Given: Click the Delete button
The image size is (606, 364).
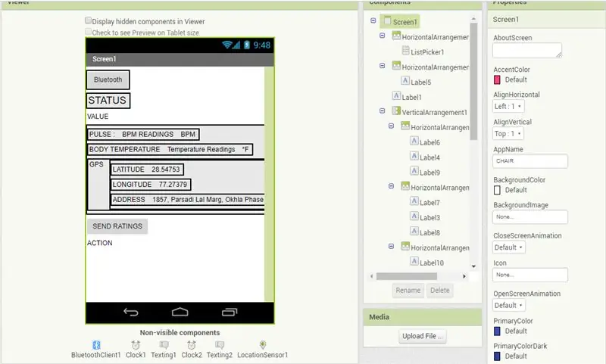Looking at the screenshot, I should 440,291.
